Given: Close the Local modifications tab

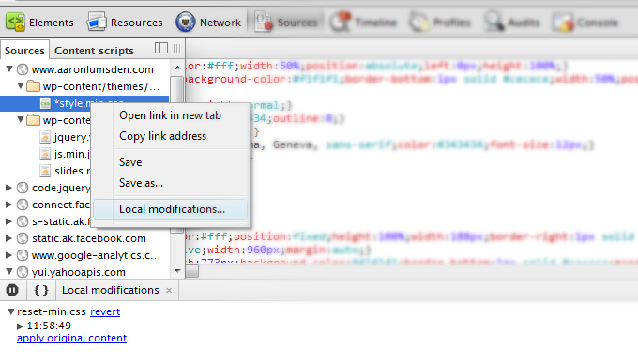Looking at the screenshot, I should click(x=169, y=291).
